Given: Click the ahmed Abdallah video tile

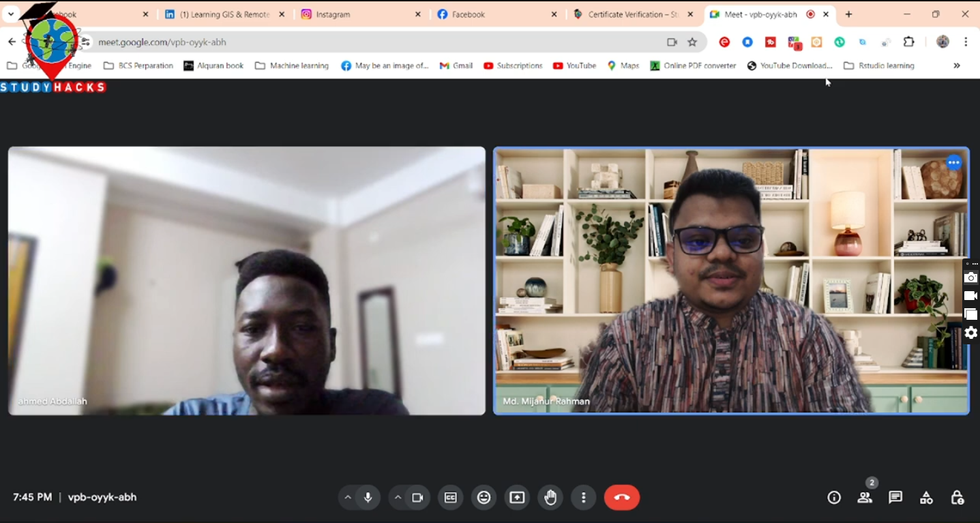Looking at the screenshot, I should click(247, 281).
